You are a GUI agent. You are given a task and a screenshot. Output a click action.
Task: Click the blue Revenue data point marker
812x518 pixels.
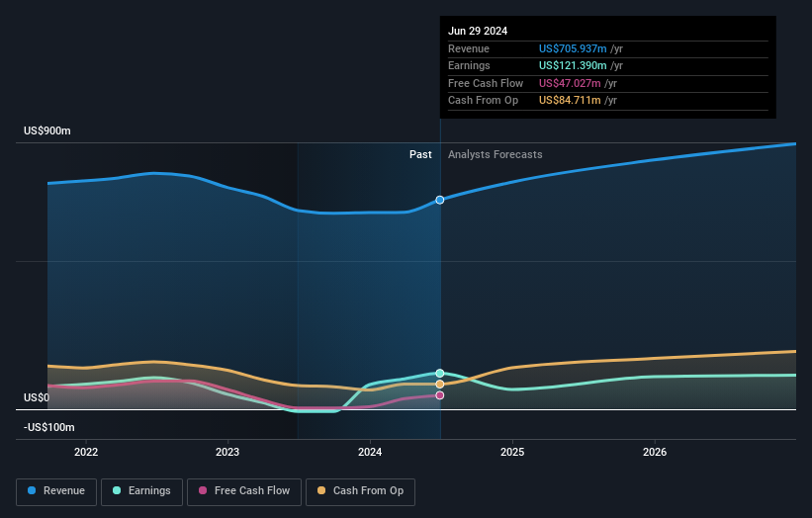440,200
